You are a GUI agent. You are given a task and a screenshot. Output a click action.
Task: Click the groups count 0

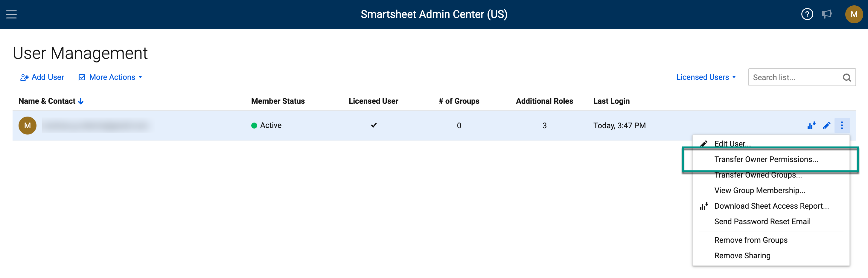pyautogui.click(x=459, y=126)
